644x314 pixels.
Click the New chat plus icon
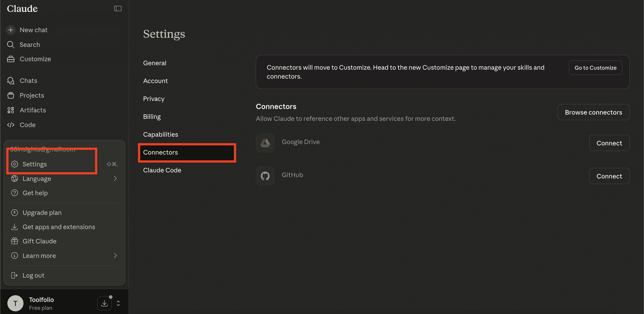coord(11,30)
